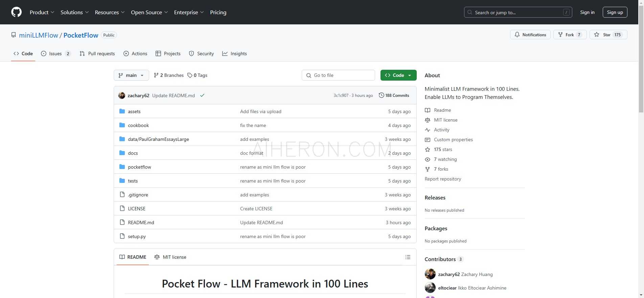The width and height of the screenshot is (644, 298).
Task: Click the Readme book icon in About
Action: point(428,110)
